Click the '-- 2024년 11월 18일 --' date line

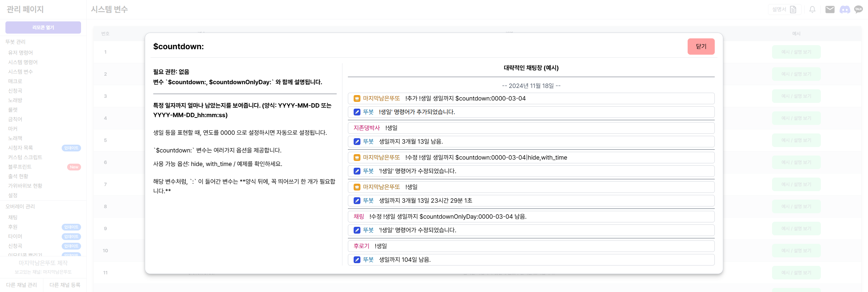(531, 86)
